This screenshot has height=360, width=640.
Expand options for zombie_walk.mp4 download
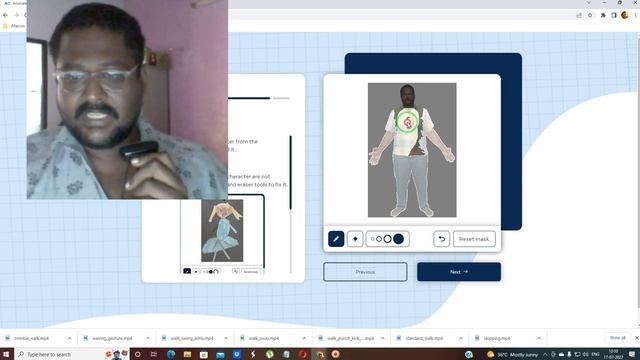pyautogui.click(x=69, y=338)
